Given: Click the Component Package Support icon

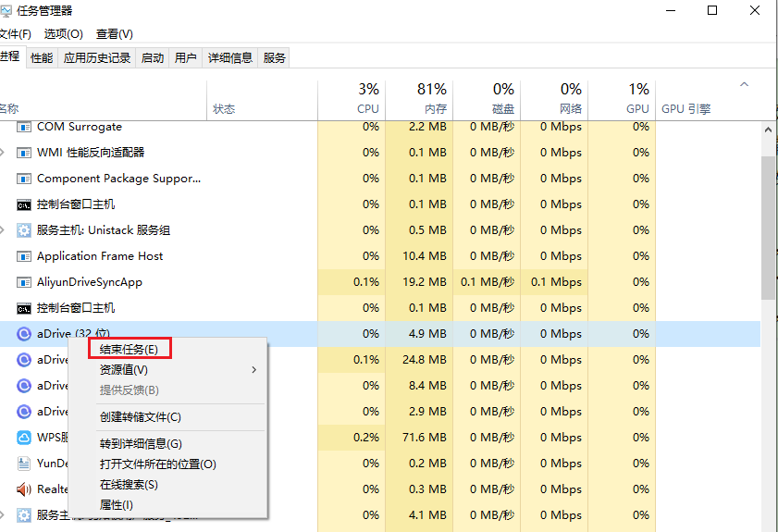Looking at the screenshot, I should [x=24, y=179].
